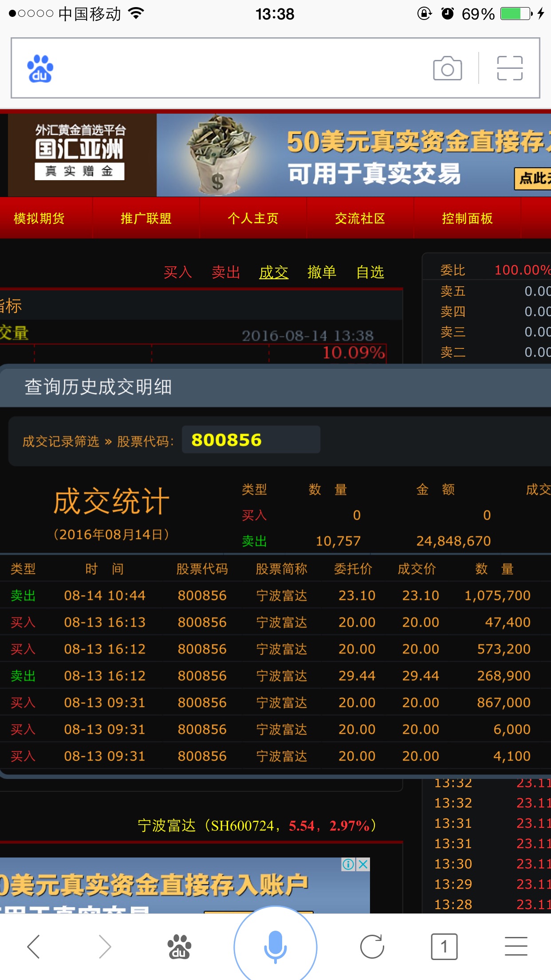This screenshot has width=551, height=980.
Task: Open 交流社区 menu item
Action: tap(360, 218)
